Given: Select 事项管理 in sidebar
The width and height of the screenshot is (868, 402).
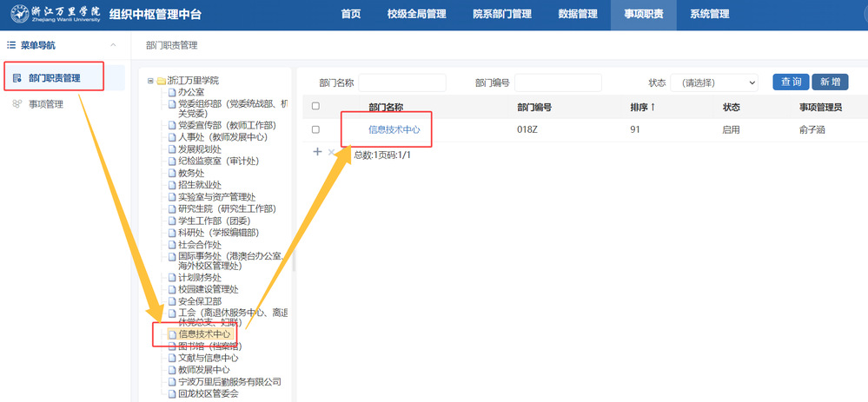Looking at the screenshot, I should tap(46, 104).
